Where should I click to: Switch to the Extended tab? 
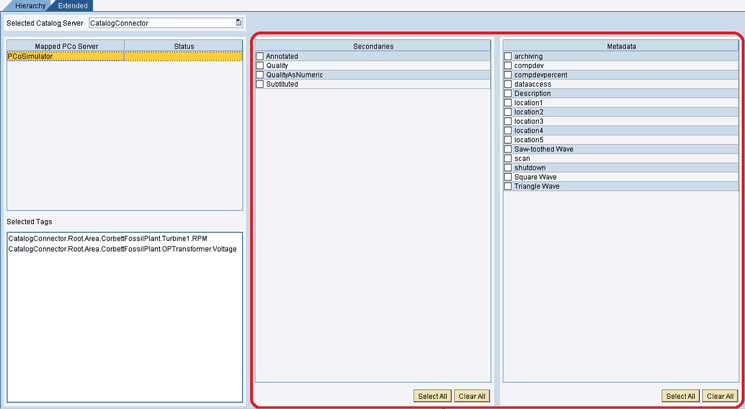pos(72,6)
